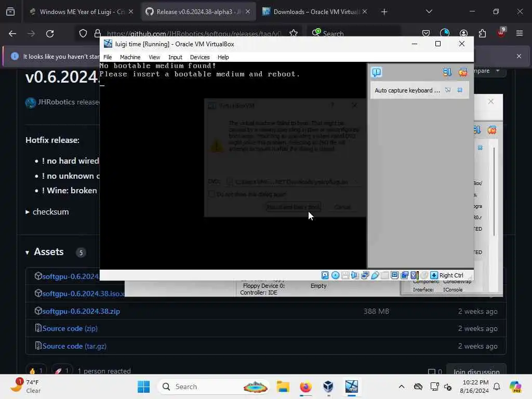This screenshot has height=399, width=532.
Task: Click the browser Search field
Action: tap(354, 34)
